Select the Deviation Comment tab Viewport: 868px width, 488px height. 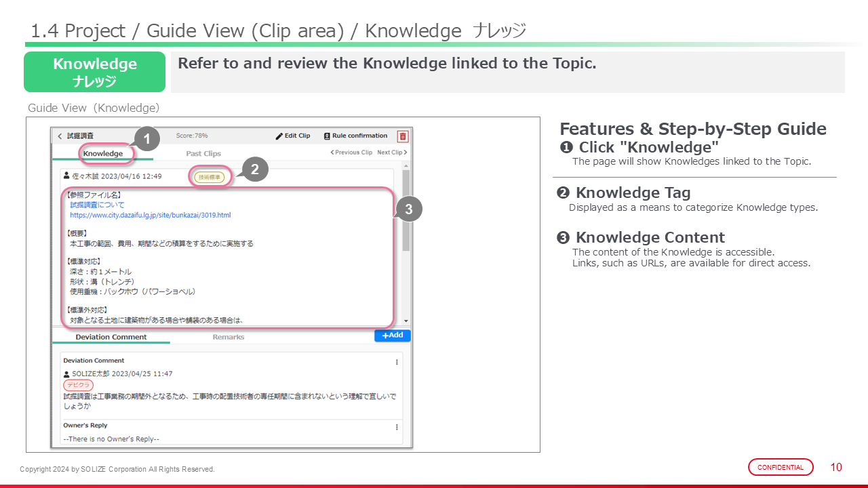pyautogui.click(x=111, y=337)
